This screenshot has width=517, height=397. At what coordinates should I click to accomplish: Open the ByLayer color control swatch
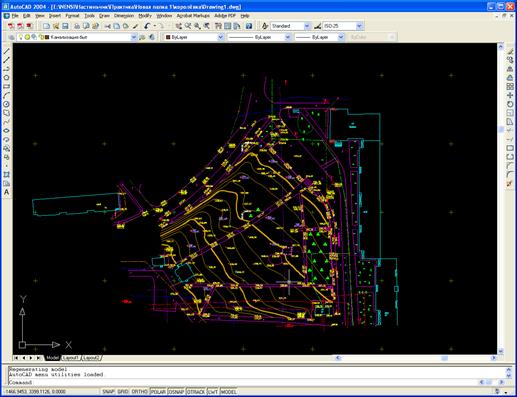(x=193, y=37)
